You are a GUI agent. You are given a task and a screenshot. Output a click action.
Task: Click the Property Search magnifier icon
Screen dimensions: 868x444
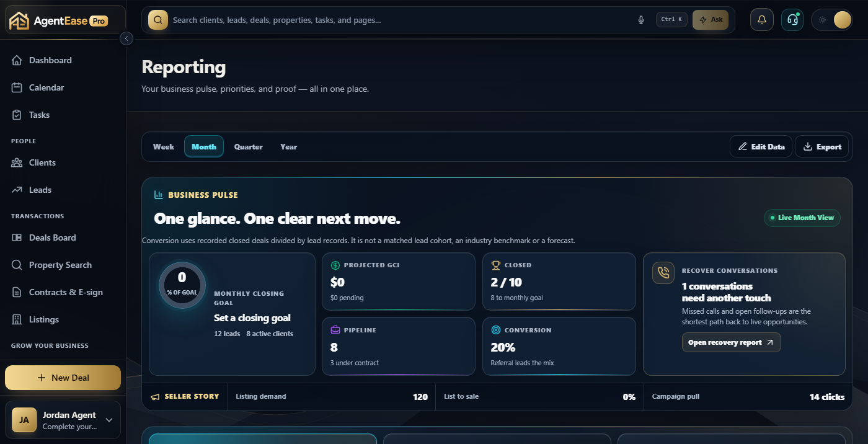(17, 265)
